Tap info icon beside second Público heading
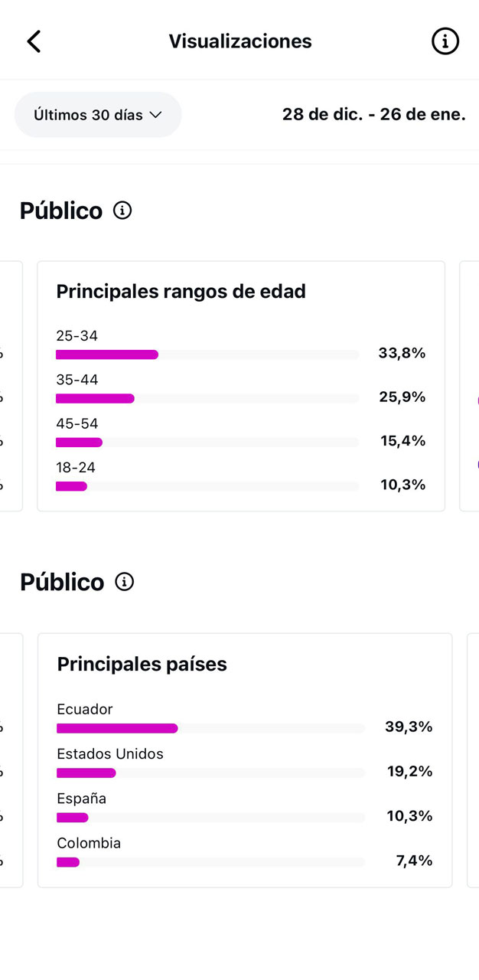 pyautogui.click(x=124, y=582)
